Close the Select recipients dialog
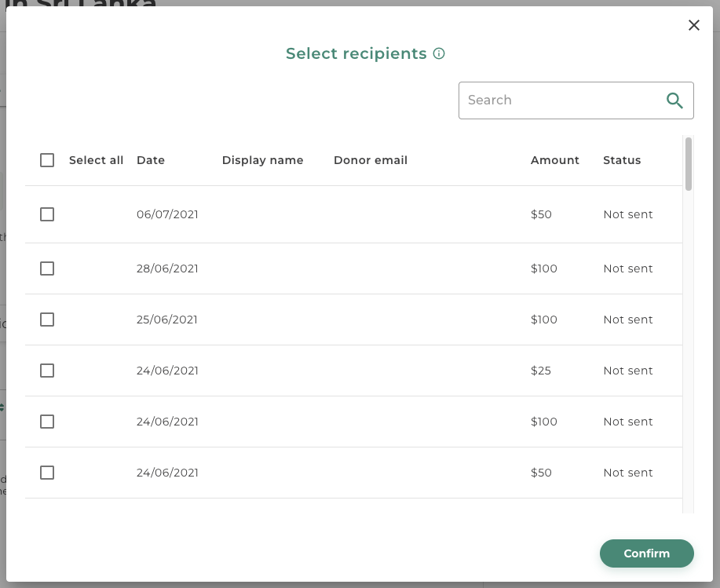 694,25
